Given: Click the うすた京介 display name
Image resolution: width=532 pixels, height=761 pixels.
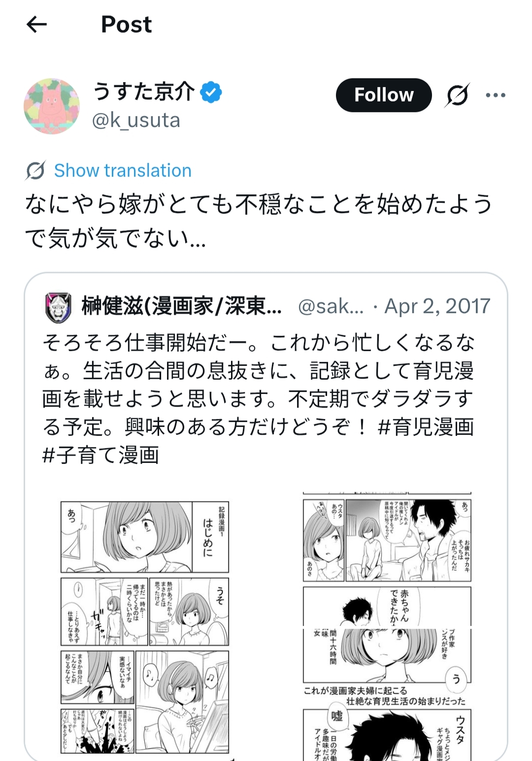Looking at the screenshot, I should point(144,92).
